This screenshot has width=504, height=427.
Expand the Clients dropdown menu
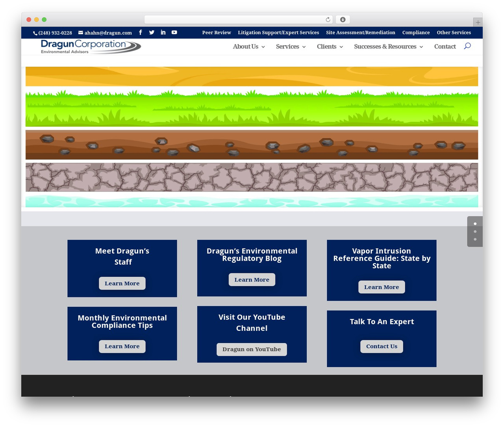pos(330,46)
